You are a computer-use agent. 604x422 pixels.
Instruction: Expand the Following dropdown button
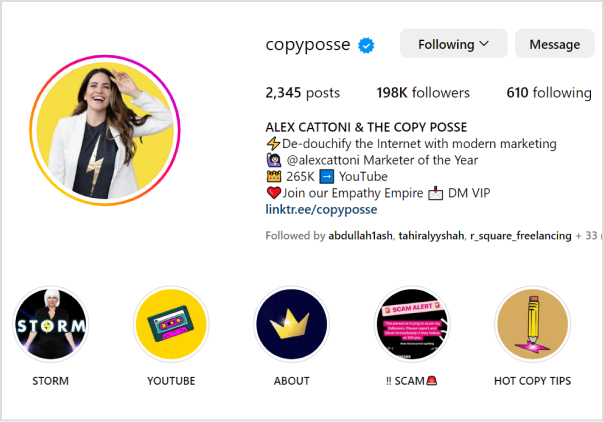pyautogui.click(x=453, y=44)
